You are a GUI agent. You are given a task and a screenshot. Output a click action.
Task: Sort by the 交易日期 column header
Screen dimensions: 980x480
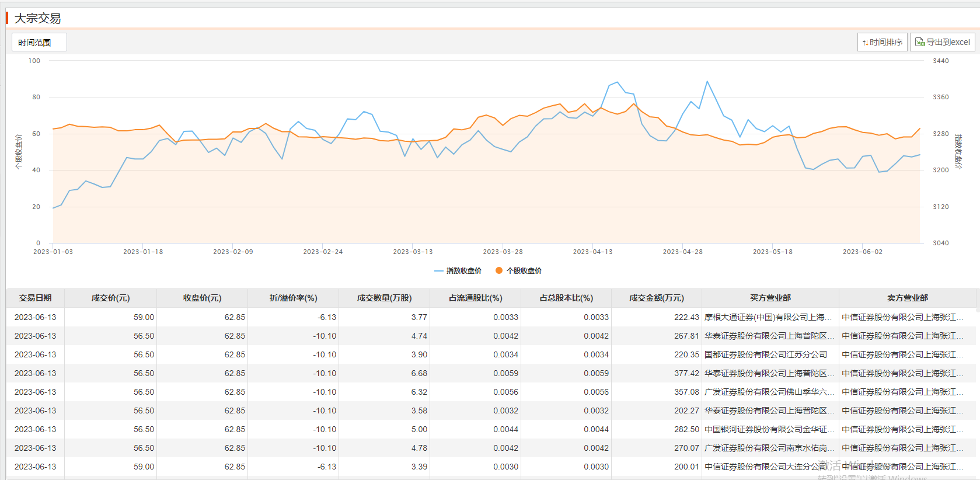35,298
